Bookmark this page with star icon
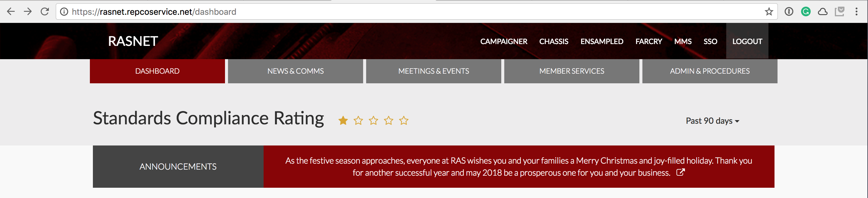Image resolution: width=868 pixels, height=198 pixels. [x=768, y=12]
